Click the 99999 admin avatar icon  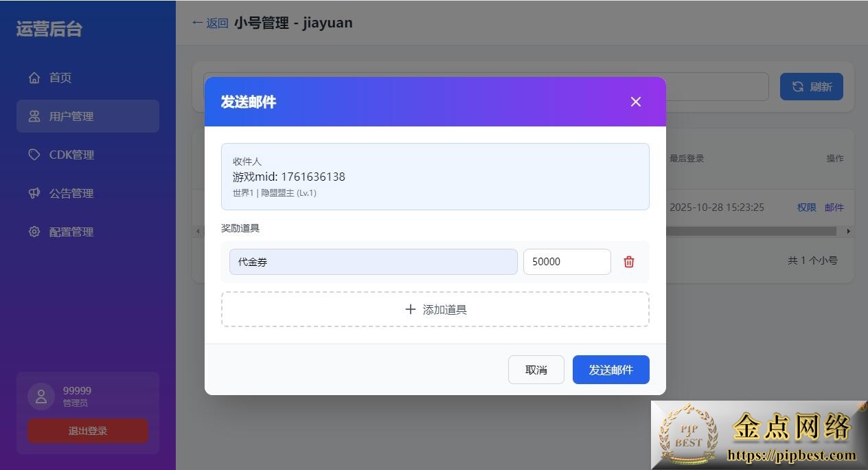coord(41,396)
